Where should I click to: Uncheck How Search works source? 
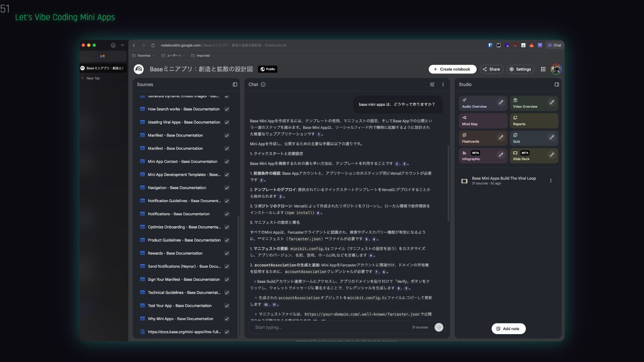pos(227,109)
